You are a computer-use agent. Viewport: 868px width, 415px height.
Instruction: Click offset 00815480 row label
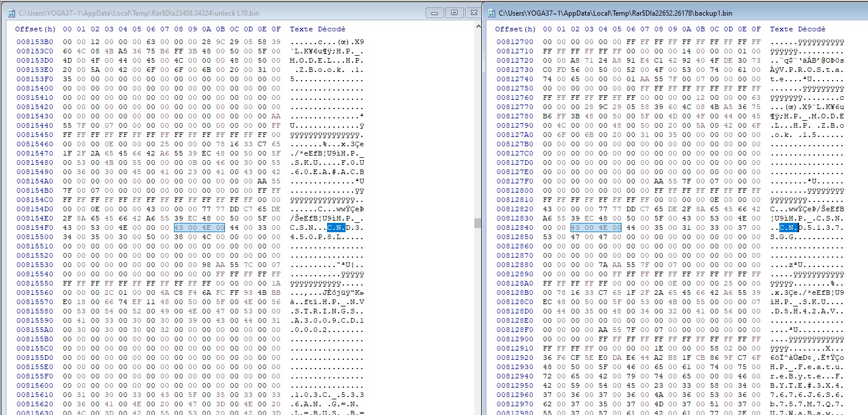34,163
